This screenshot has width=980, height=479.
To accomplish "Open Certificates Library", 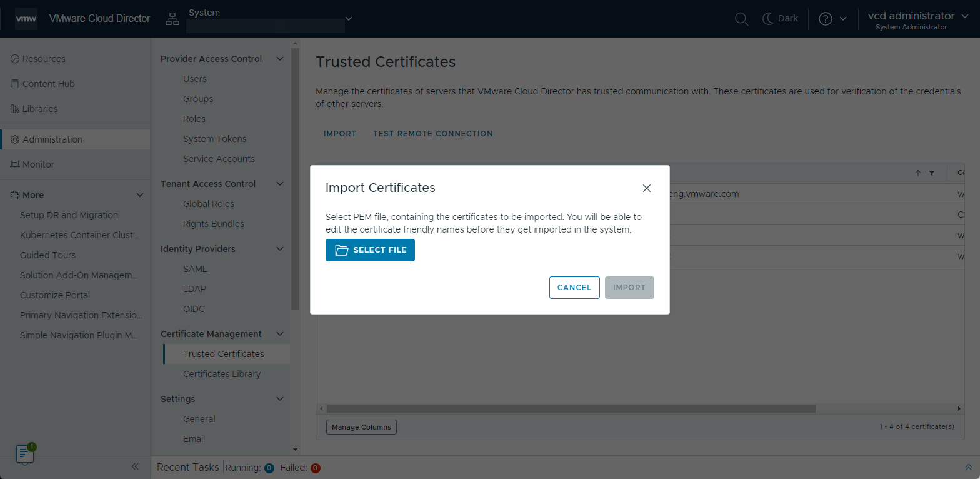I will (222, 374).
